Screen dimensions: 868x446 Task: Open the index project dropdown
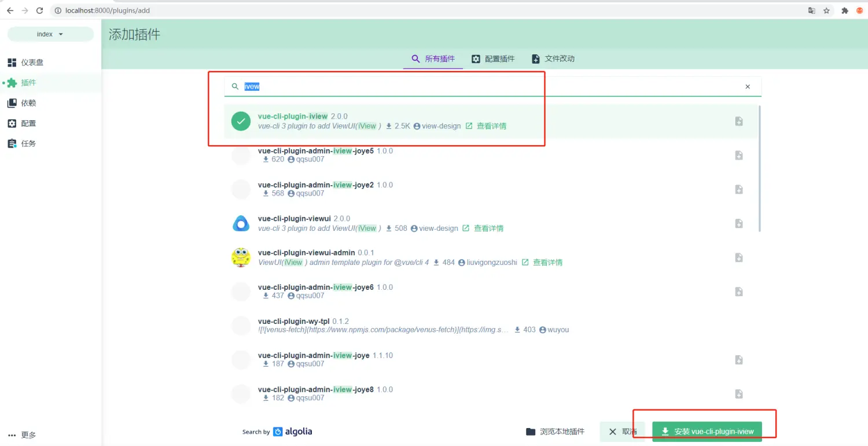50,34
